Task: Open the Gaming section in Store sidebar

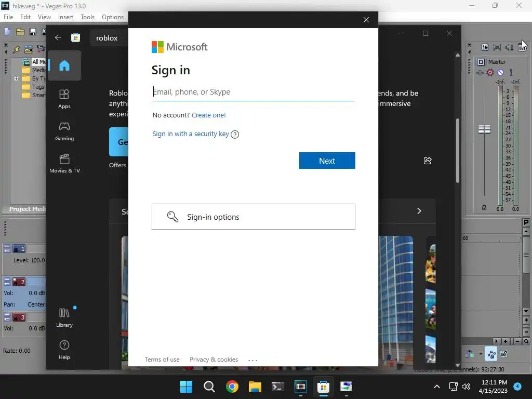Action: pyautogui.click(x=64, y=131)
